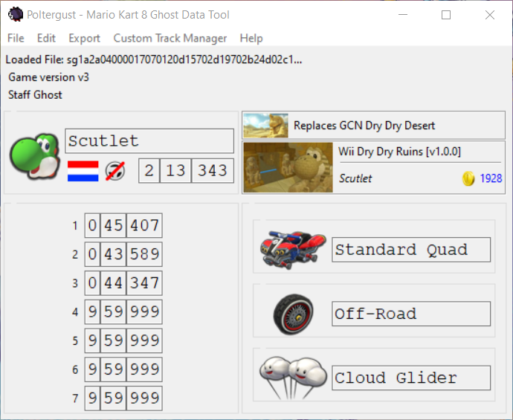Click lap 2 seconds field 43

tap(113, 254)
